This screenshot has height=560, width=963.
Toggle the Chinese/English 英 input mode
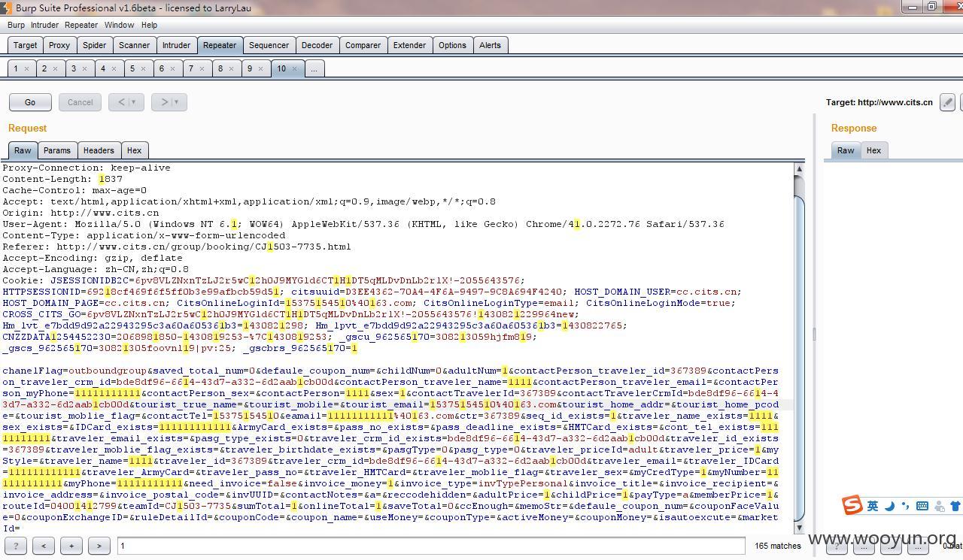click(x=873, y=506)
